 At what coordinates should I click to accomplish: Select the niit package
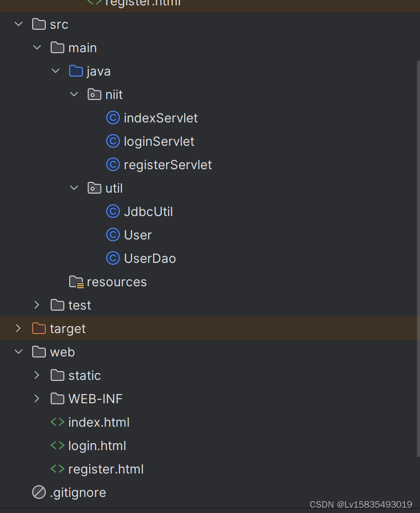point(113,94)
